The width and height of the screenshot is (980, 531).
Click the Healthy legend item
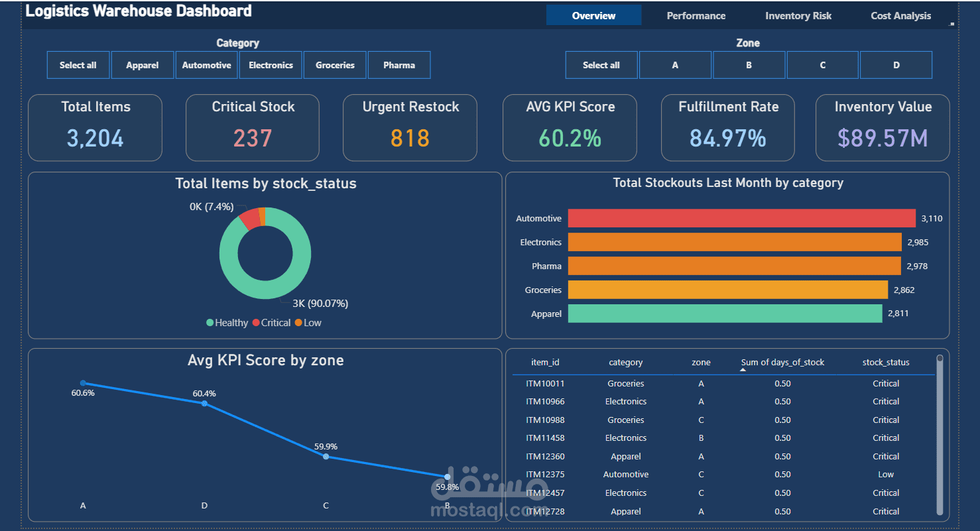(227, 323)
